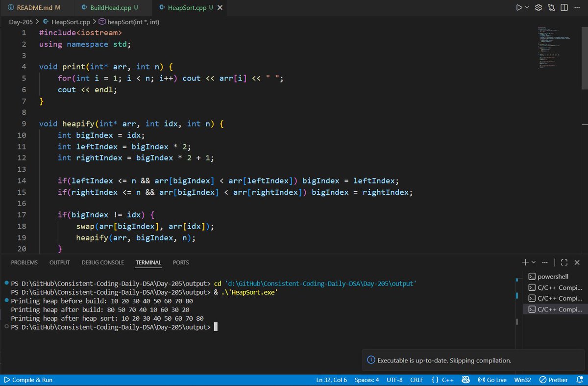The image size is (588, 386).
Task: Open the OUTPUT panel tab
Action: pos(59,262)
